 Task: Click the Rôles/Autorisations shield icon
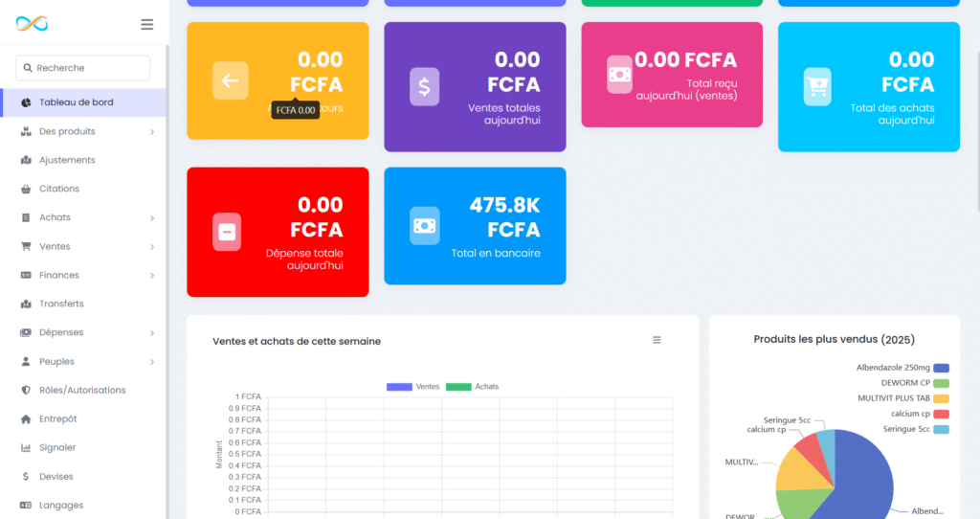point(26,390)
